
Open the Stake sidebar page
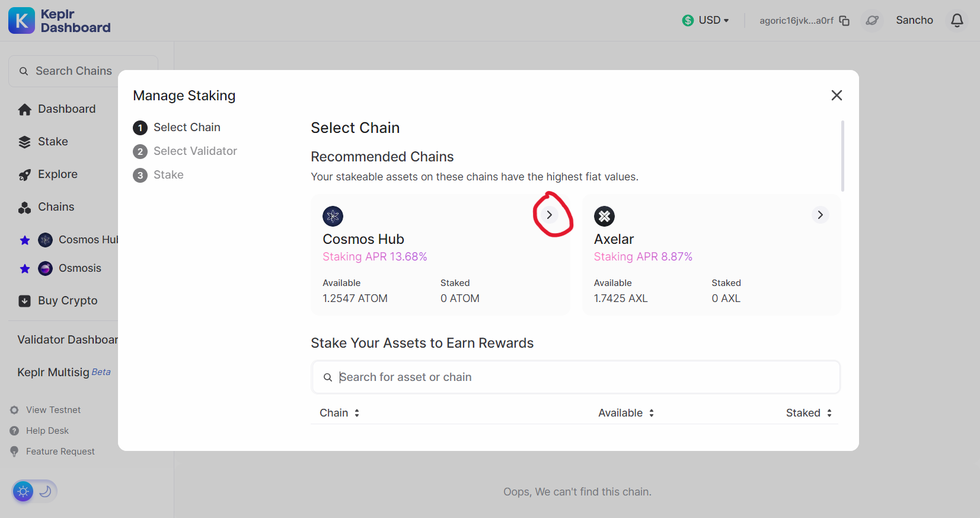tap(53, 142)
